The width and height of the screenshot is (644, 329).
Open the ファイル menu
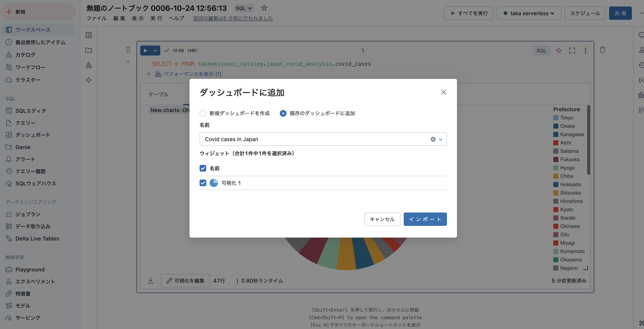[x=97, y=18]
